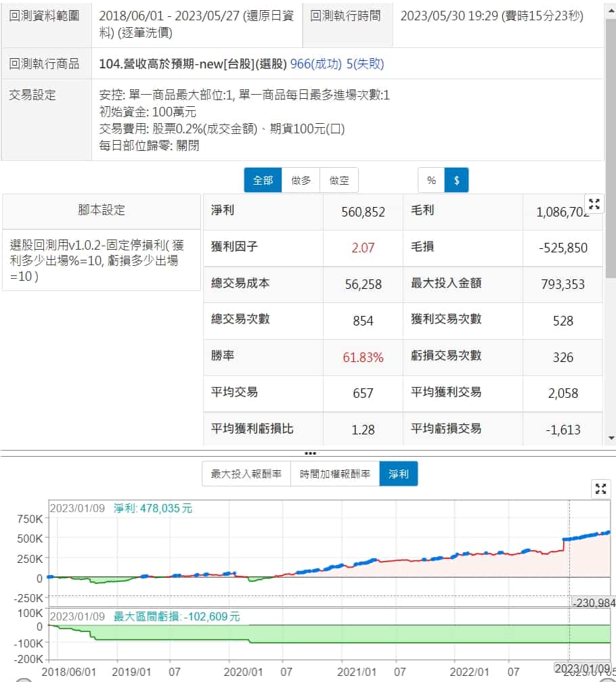Select the 時間加權報酬率 chart tab
Screen dimensions: 616x682
coord(335,474)
